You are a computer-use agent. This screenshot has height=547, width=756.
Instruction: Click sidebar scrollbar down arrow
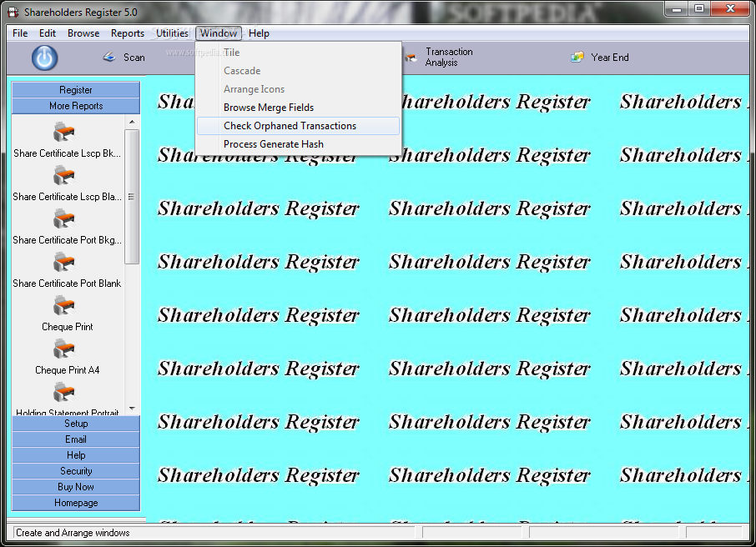(x=132, y=409)
